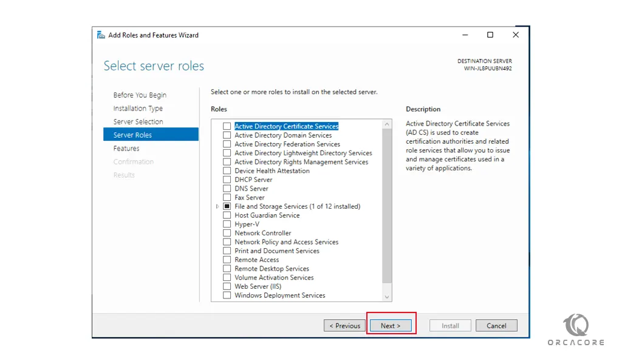The image size is (622, 364).
Task: Click the roles list scroll-down arrow
Action: 387,297
